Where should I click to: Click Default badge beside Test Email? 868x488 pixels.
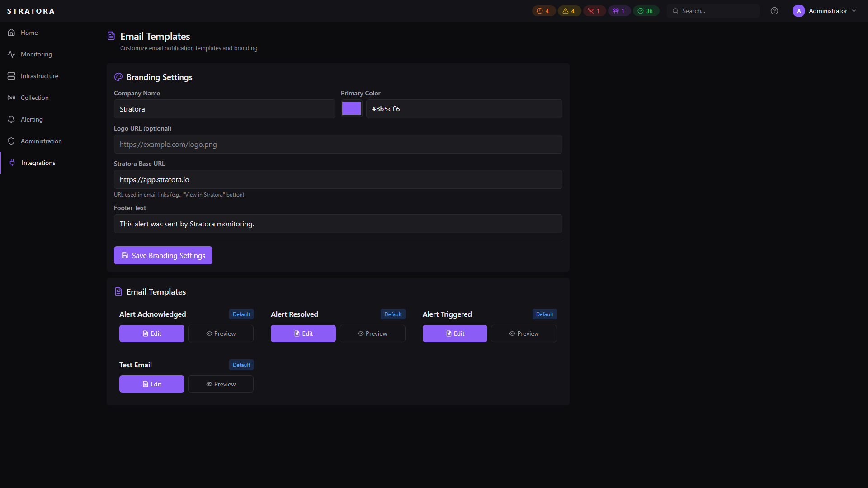click(x=241, y=365)
